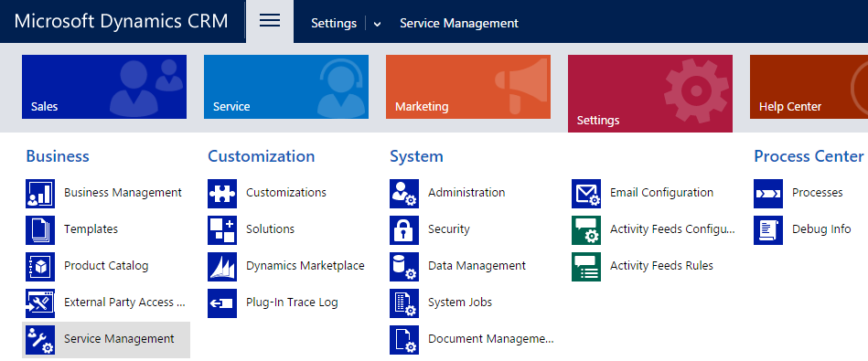Open Email Configuration text link
The image size is (868, 361).
click(661, 193)
